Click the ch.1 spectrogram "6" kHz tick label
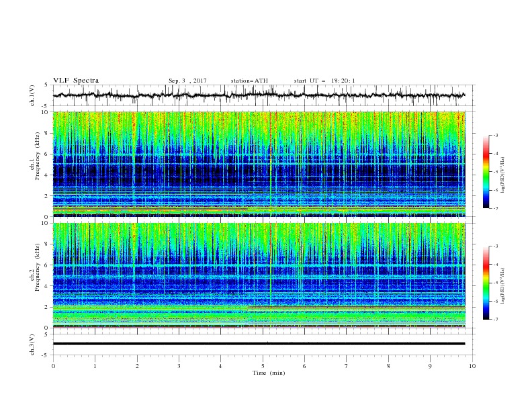The height and width of the screenshot is (411, 532). tap(47, 154)
